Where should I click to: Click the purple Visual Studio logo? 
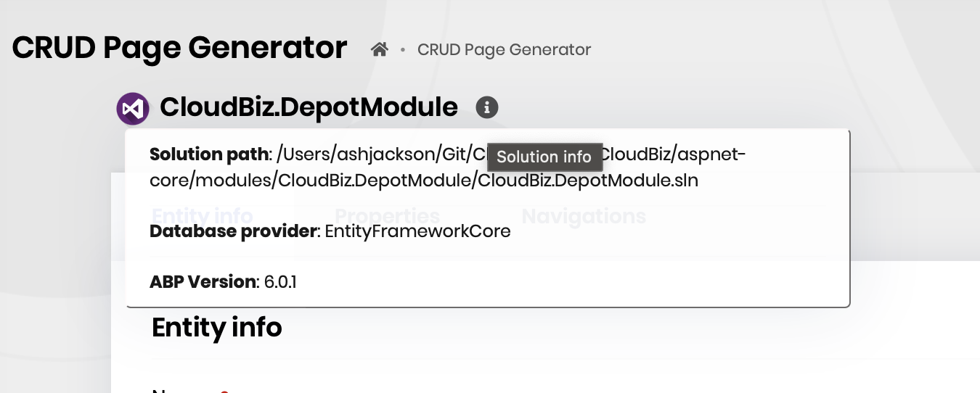pos(133,109)
